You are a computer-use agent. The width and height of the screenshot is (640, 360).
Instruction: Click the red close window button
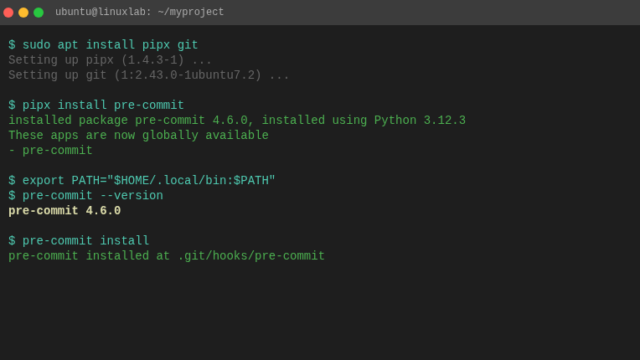point(8,12)
